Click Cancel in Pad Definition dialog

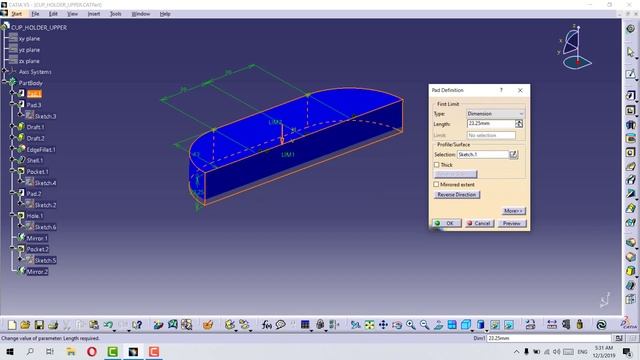[479, 223]
